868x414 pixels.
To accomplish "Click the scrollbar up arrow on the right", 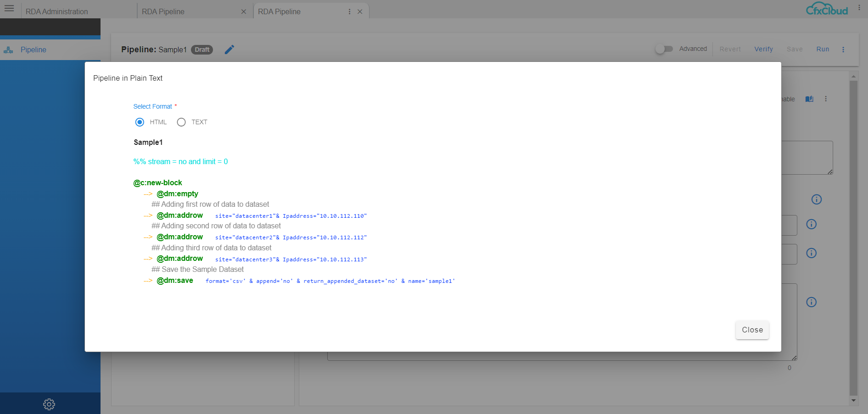I will point(854,76).
